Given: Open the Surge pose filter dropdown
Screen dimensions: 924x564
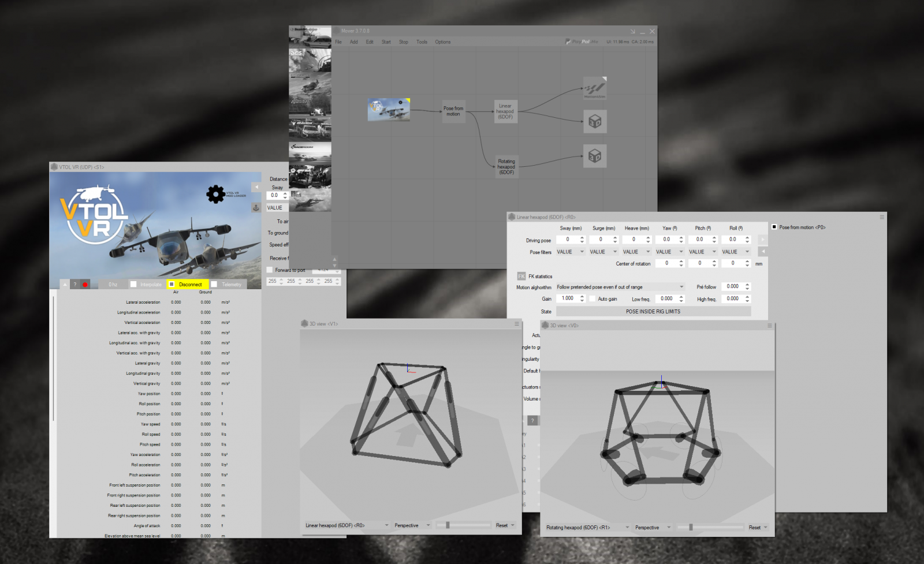Looking at the screenshot, I should (x=603, y=252).
